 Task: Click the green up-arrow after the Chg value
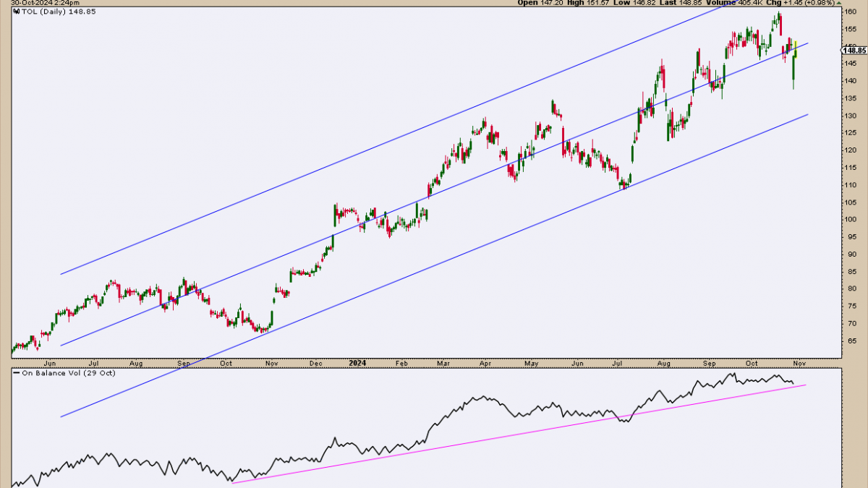(x=840, y=3)
